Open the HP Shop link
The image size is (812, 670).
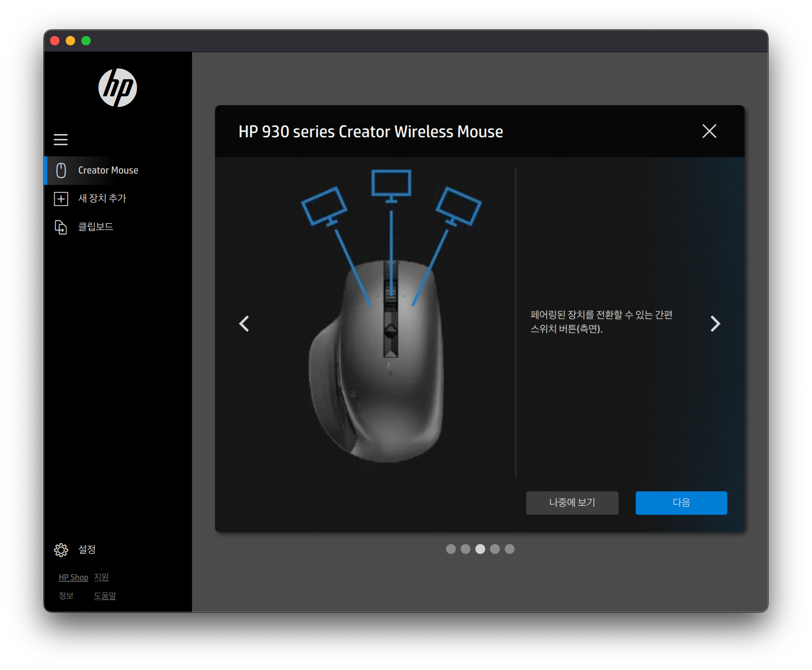pos(73,577)
